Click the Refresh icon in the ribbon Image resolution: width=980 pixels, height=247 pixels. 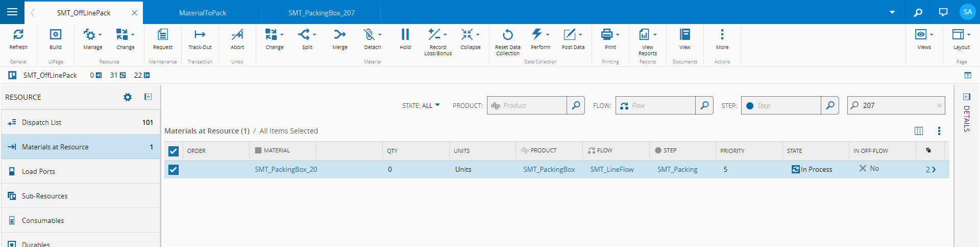[x=18, y=35]
